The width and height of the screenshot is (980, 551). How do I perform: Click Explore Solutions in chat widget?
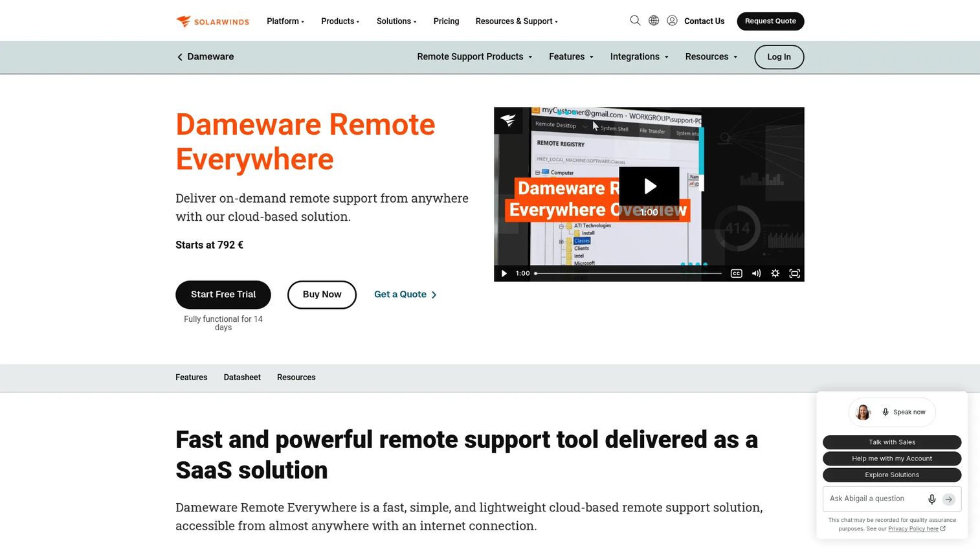pos(892,475)
